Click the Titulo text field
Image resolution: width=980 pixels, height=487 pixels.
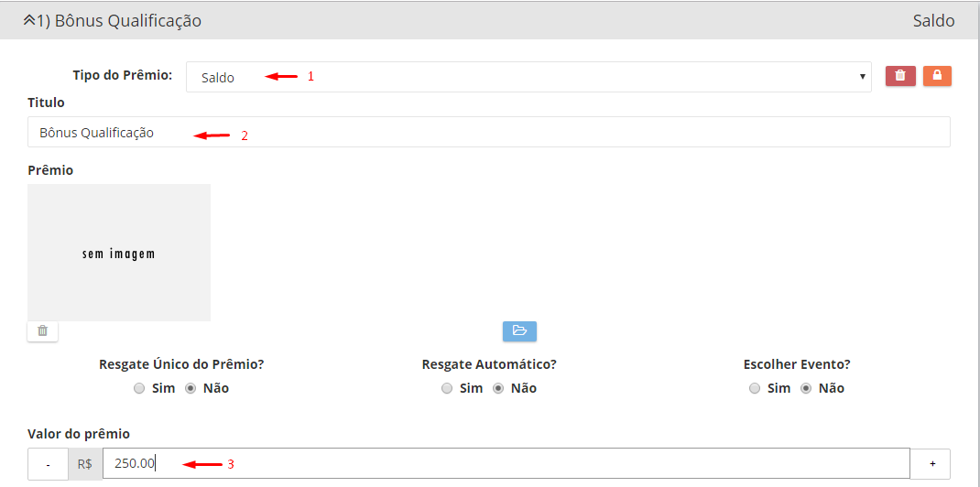pyautogui.click(x=488, y=133)
